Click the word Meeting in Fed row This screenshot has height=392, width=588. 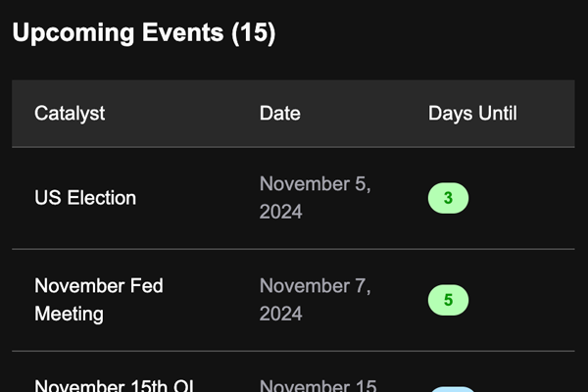pos(69,314)
